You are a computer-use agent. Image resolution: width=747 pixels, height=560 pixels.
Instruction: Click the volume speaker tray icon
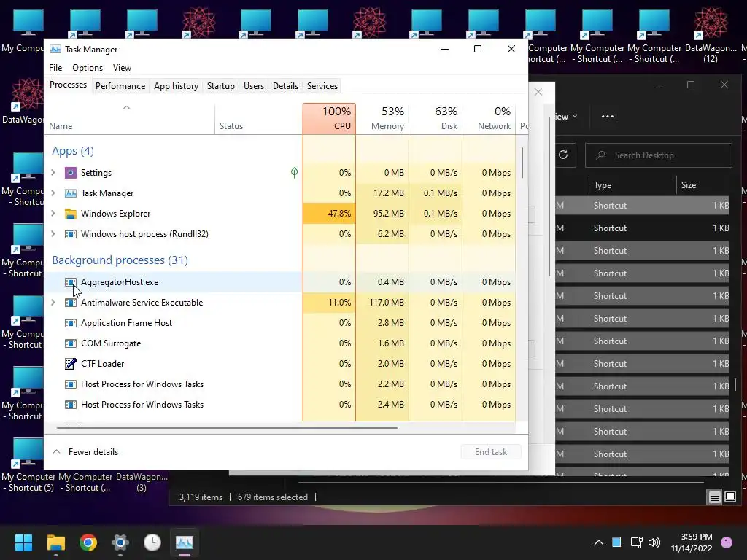tap(654, 542)
